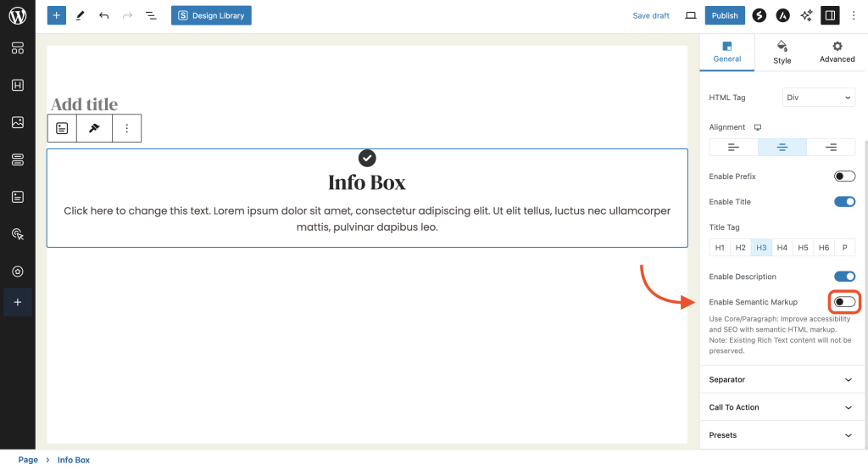Screen dimensions: 868x470
Task: Switch to the Advanced tab
Action: [x=837, y=52]
